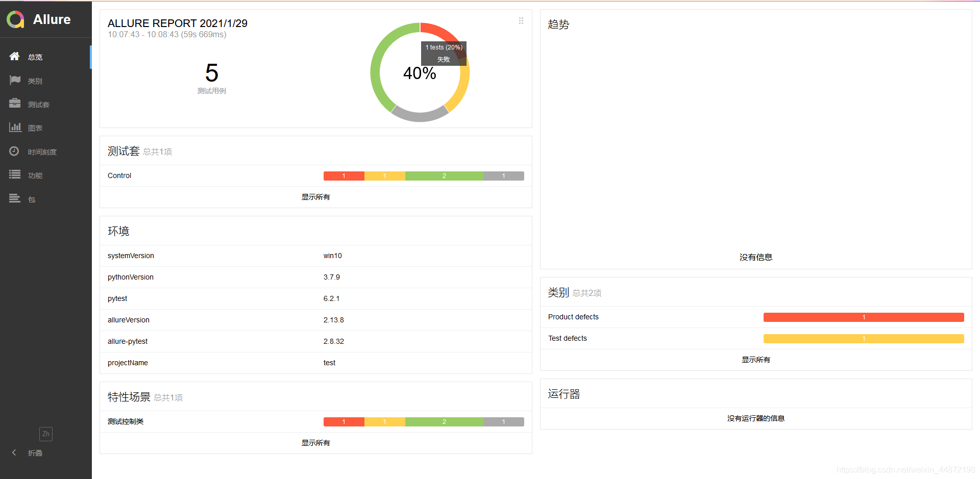The image size is (980, 479).
Task: Open the Product defects category
Action: (x=756, y=317)
